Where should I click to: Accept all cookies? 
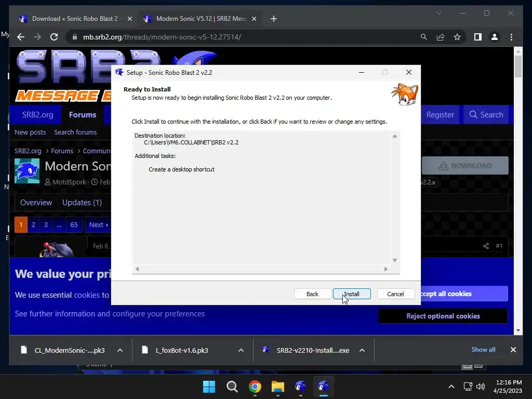click(x=464, y=294)
